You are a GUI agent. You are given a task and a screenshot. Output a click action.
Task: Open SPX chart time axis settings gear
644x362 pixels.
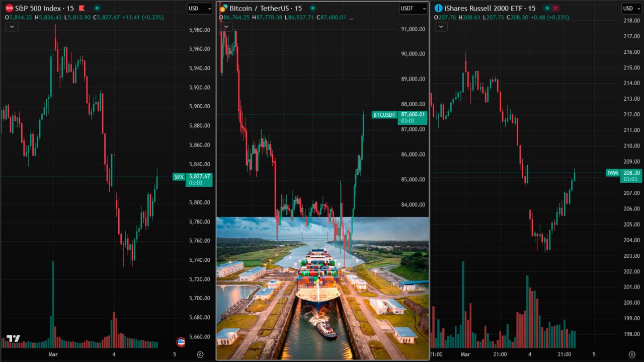pyautogui.click(x=200, y=354)
